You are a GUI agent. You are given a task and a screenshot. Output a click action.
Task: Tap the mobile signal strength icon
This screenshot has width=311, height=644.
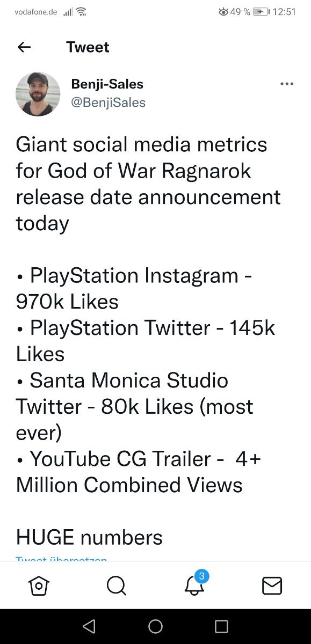(68, 12)
